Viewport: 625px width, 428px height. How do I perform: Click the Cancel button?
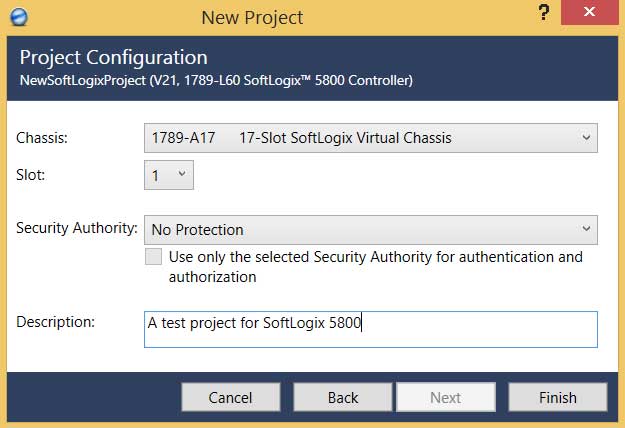231,397
